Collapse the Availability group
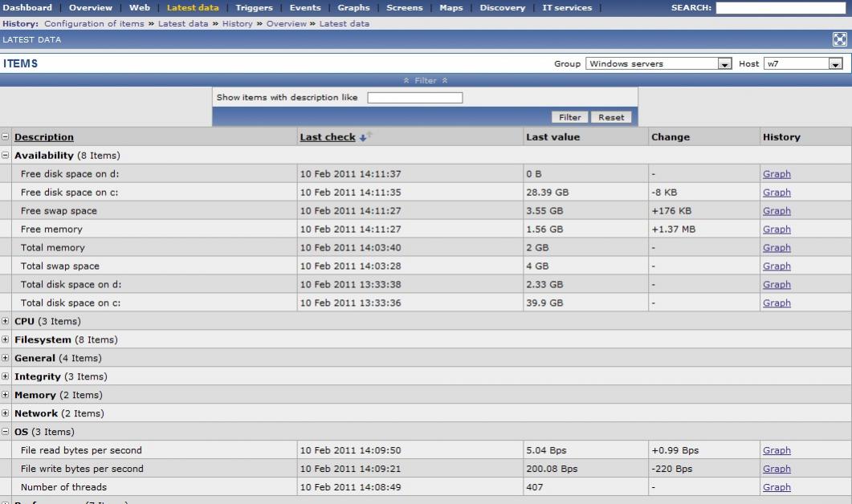852x504 pixels. (5, 156)
